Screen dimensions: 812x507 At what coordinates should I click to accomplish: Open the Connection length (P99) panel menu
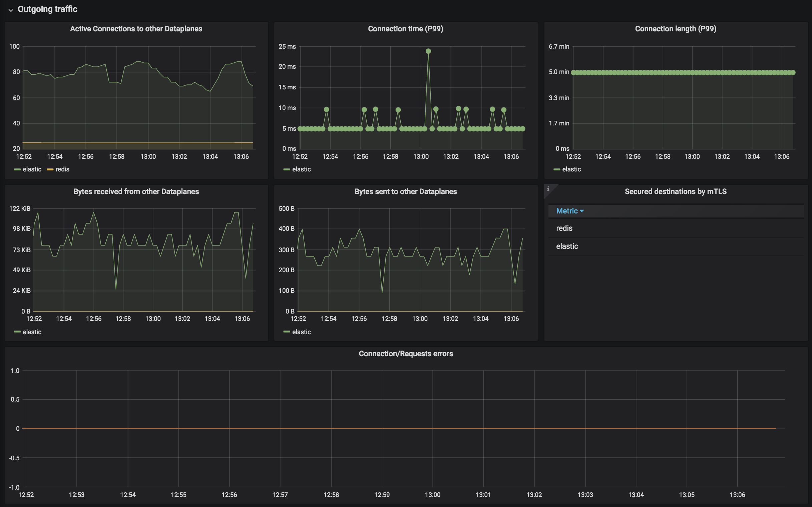tap(676, 29)
